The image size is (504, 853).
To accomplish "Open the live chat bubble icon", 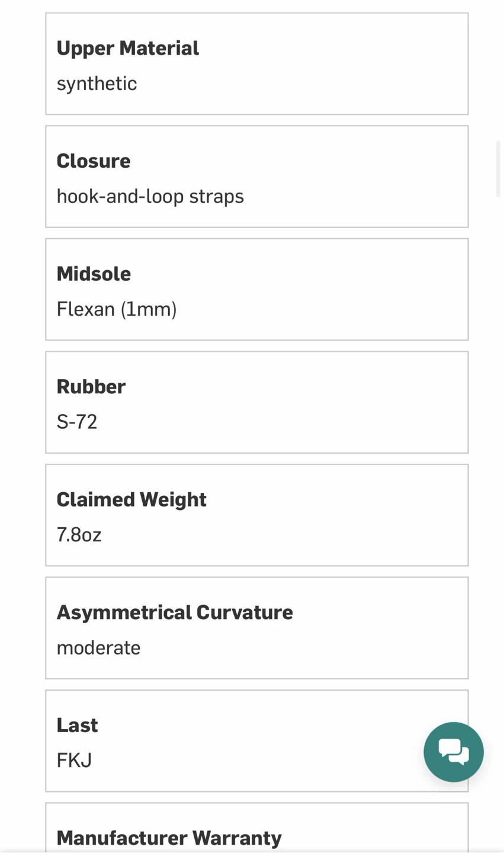I will tap(454, 752).
